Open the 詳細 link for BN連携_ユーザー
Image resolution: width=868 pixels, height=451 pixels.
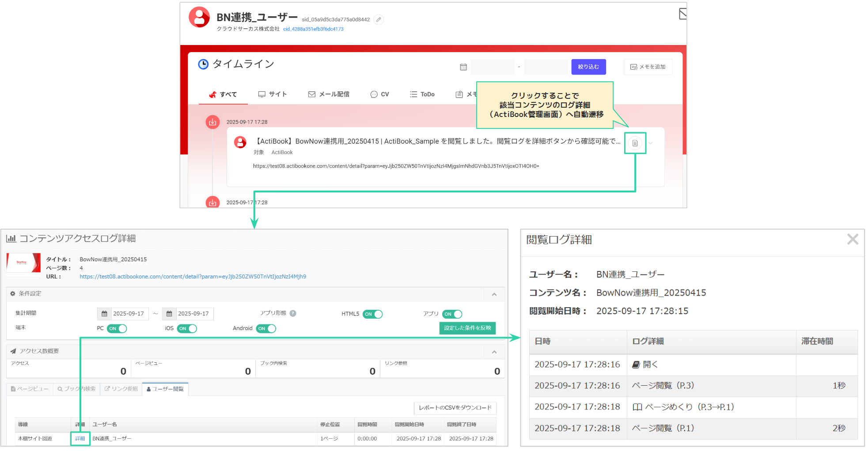coord(80,439)
